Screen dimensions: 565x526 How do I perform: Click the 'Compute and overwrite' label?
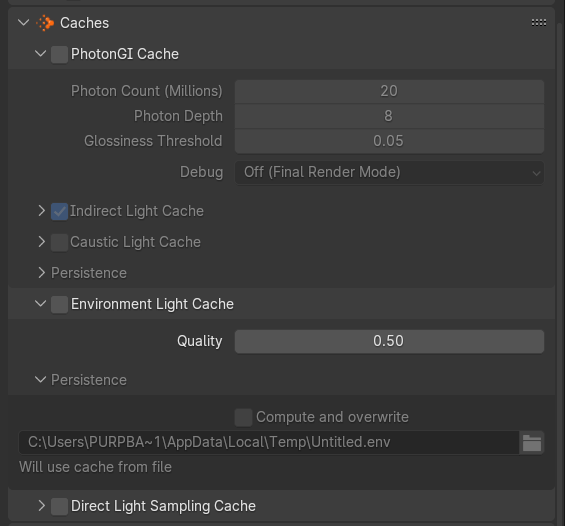[332, 417]
